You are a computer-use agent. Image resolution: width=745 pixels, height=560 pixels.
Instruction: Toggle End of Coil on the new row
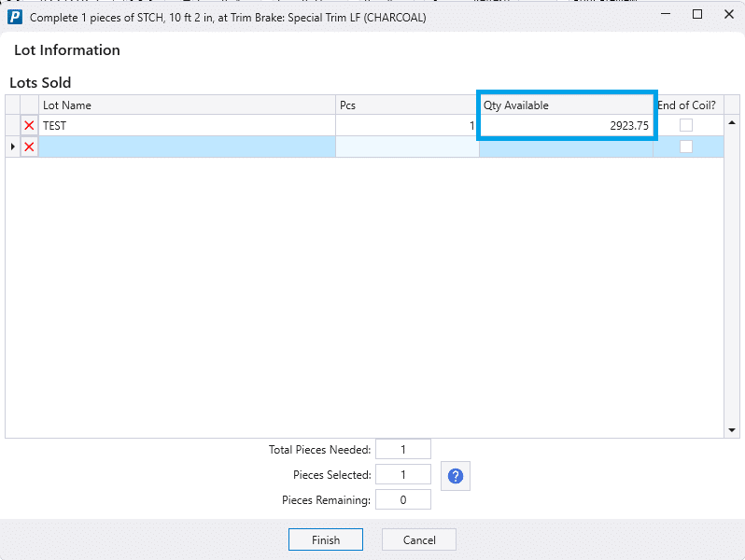tap(686, 147)
